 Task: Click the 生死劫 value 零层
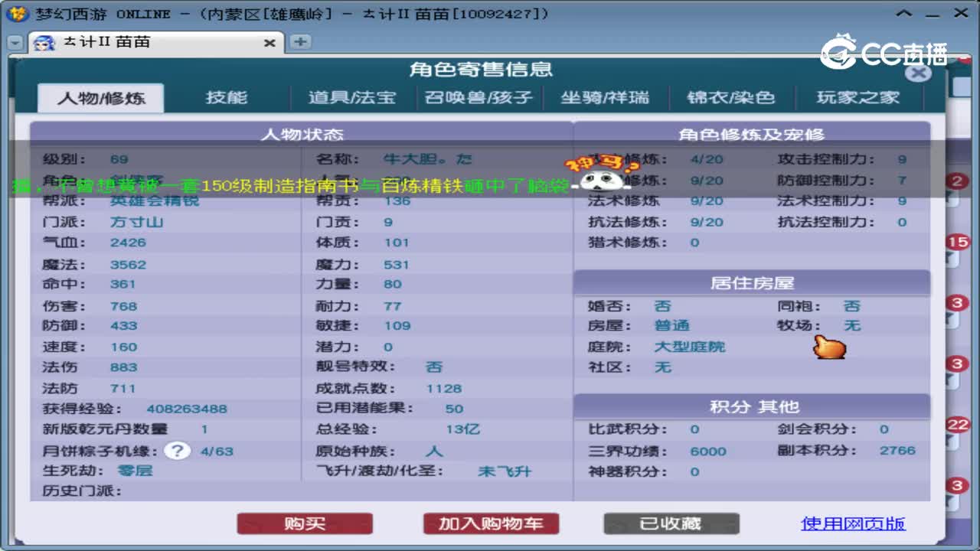[135, 471]
